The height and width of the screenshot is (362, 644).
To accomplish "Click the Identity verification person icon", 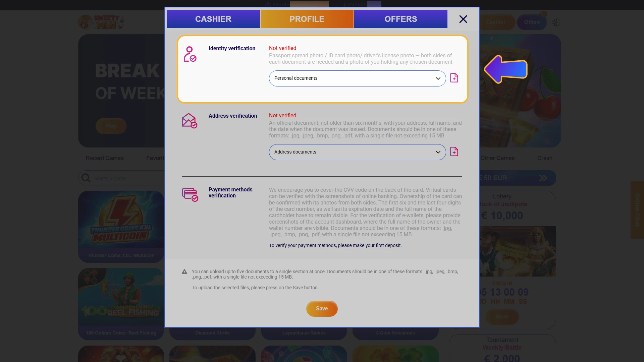I will pyautogui.click(x=190, y=54).
